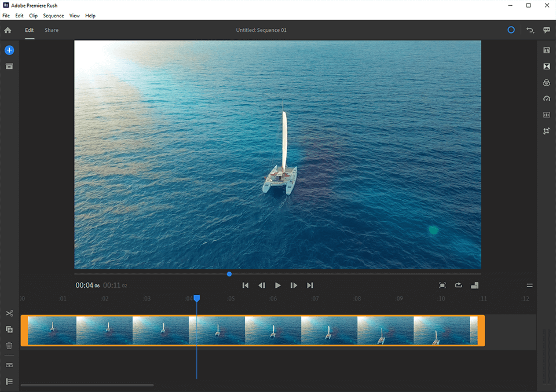The width and height of the screenshot is (556, 392).
Task: Delete clip using the trash icon
Action: click(9, 346)
